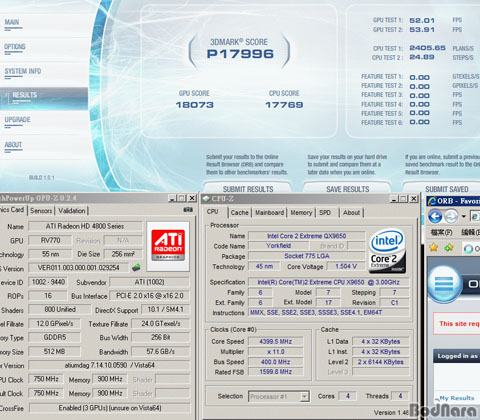Open the MAIN section in 3DMark sidebar

click(12, 22)
